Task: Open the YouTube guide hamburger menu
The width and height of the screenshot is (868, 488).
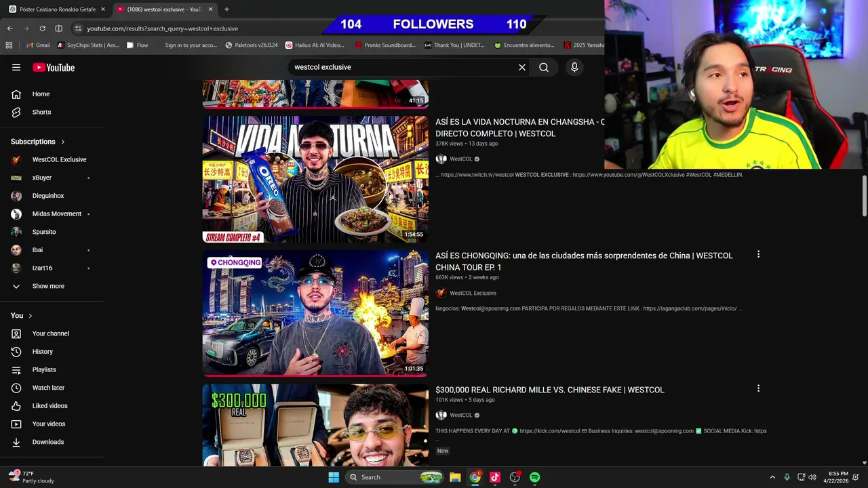Action: coord(16,67)
